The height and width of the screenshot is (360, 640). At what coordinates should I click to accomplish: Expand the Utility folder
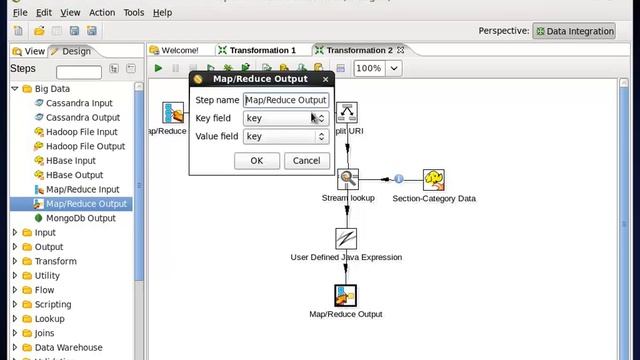coord(15,276)
